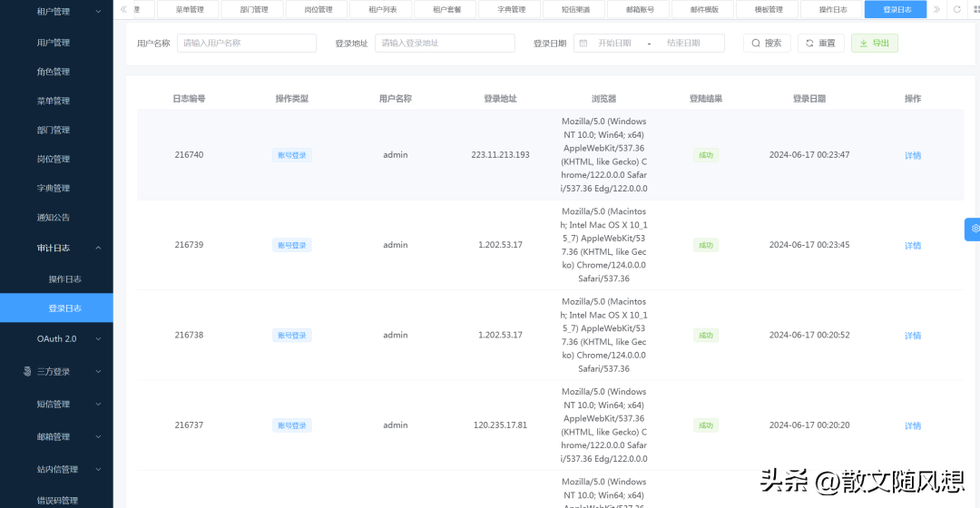Switch to the 租户套餐 tab

click(x=446, y=9)
